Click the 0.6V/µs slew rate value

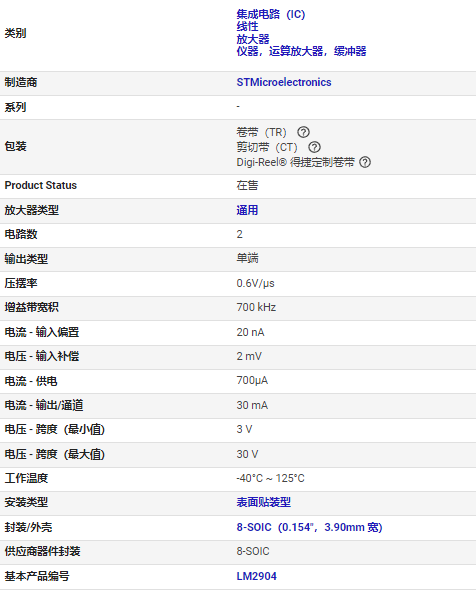coord(255,283)
